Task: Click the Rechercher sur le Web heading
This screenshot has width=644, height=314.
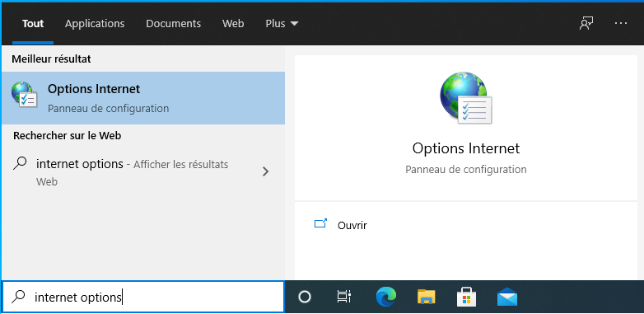Action: pyautogui.click(x=67, y=135)
